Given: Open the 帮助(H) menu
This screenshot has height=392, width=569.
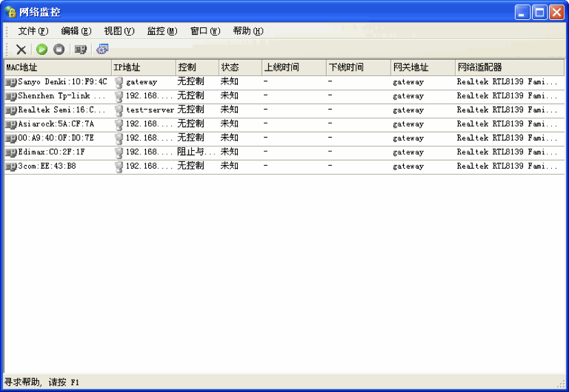Looking at the screenshot, I should pyautogui.click(x=247, y=31).
